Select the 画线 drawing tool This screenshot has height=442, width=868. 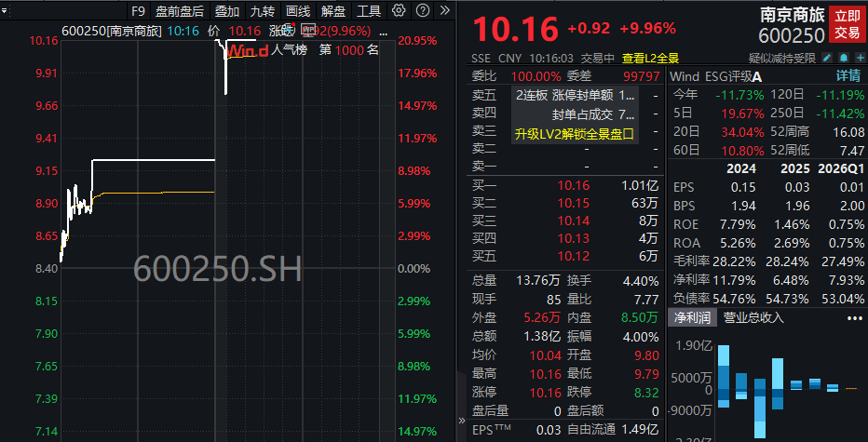[x=298, y=10]
